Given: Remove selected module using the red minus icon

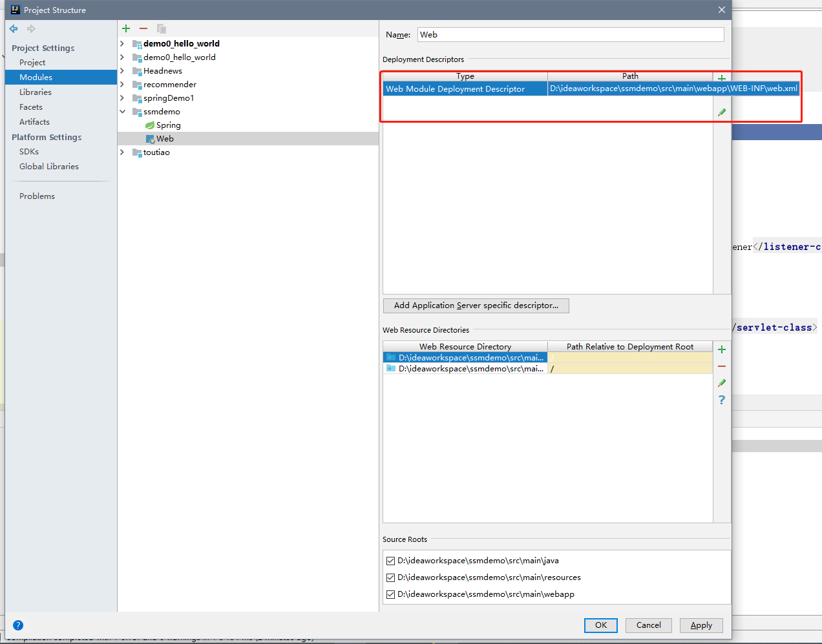Looking at the screenshot, I should (143, 28).
